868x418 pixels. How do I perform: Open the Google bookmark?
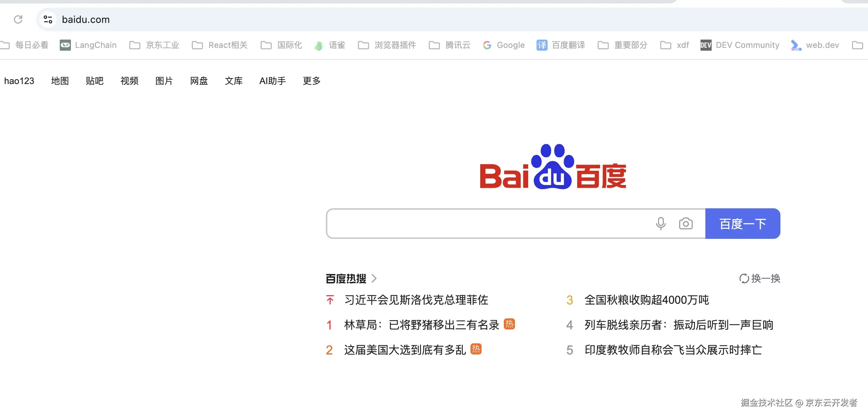[x=504, y=45]
